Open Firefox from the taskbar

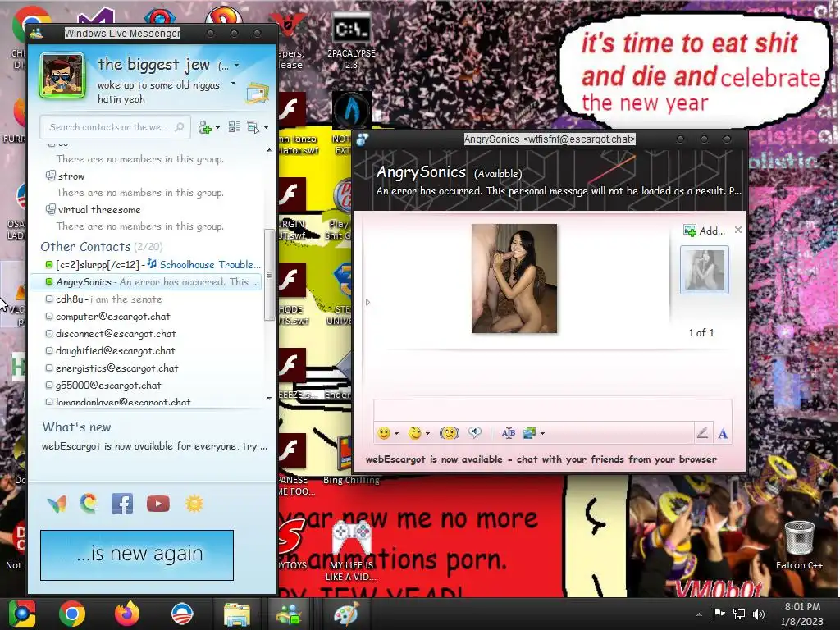click(127, 614)
